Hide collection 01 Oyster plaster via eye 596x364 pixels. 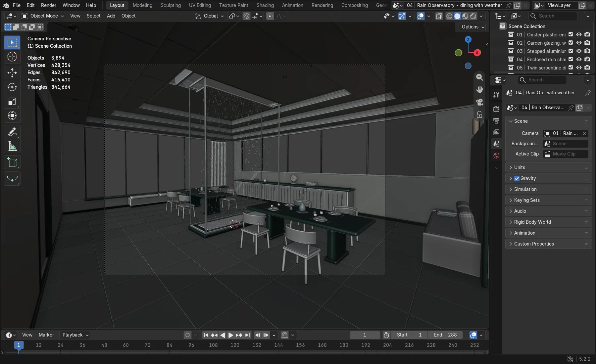click(579, 34)
